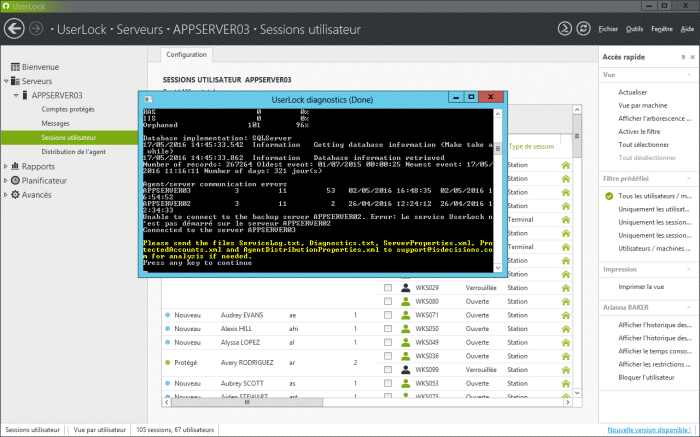Viewport: 700px width, 437px height.
Task: Open the PowerShell console icon in header
Action: point(565,29)
